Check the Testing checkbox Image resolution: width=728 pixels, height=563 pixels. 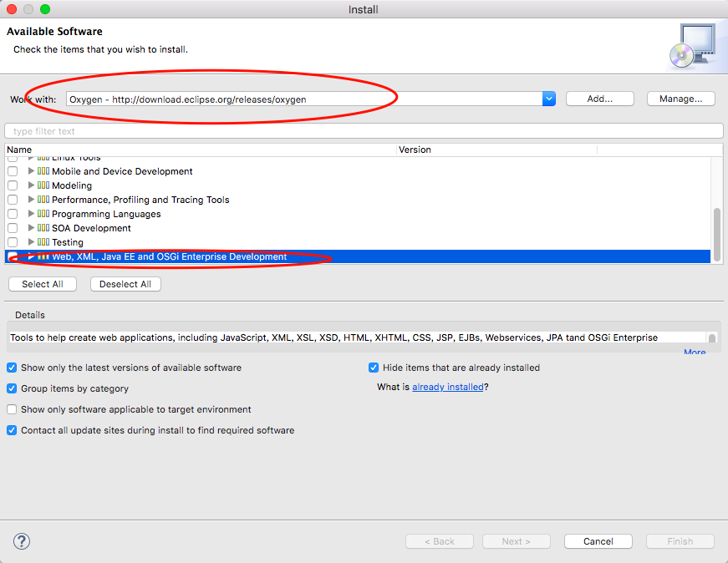point(13,242)
